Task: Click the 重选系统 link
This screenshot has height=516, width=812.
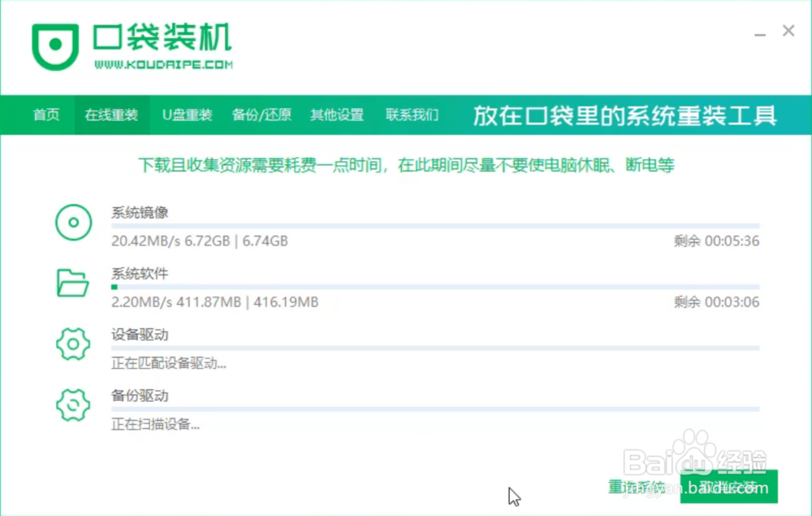Action: point(637,487)
